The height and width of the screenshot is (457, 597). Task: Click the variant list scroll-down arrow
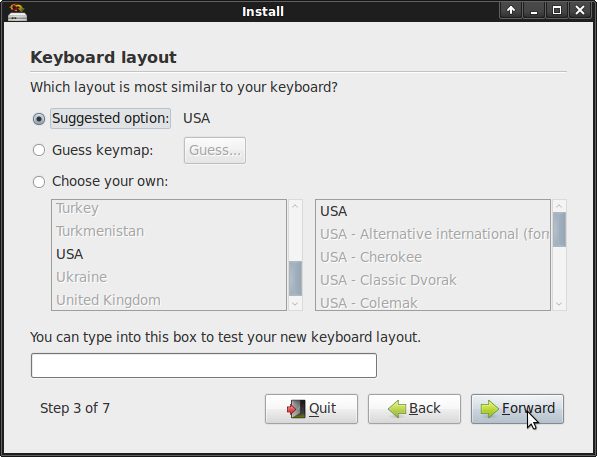(559, 304)
